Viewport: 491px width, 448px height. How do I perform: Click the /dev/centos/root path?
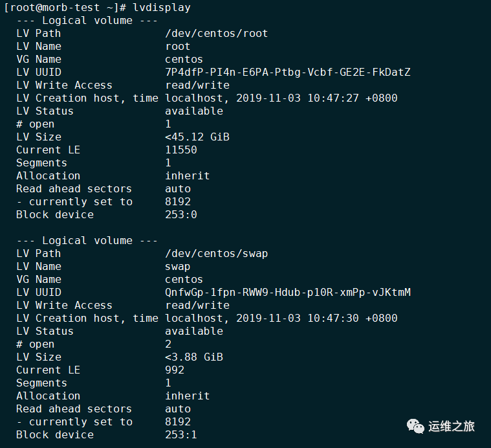[x=216, y=34]
